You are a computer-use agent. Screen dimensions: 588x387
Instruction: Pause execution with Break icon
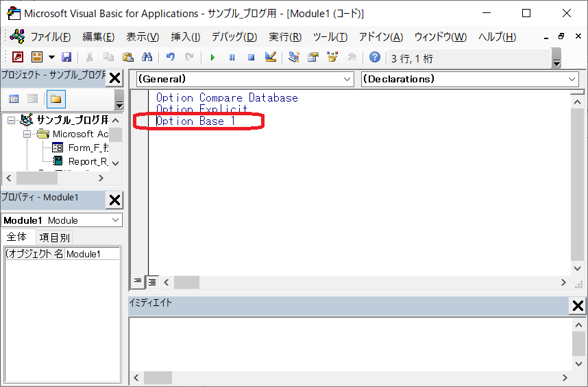(232, 58)
